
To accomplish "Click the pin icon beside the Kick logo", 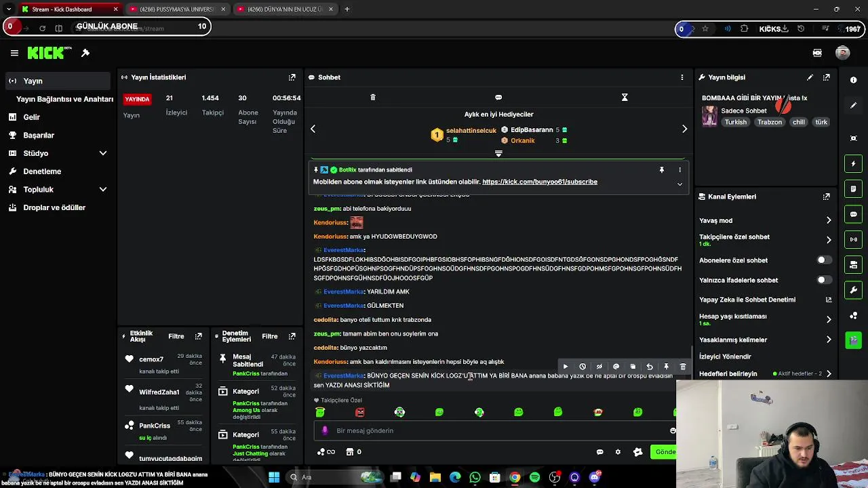I will (x=85, y=53).
